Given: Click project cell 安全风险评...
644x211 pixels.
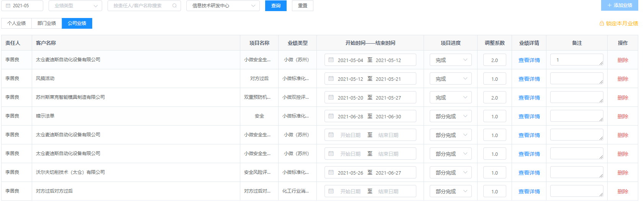Looking at the screenshot, I should tap(257, 172).
